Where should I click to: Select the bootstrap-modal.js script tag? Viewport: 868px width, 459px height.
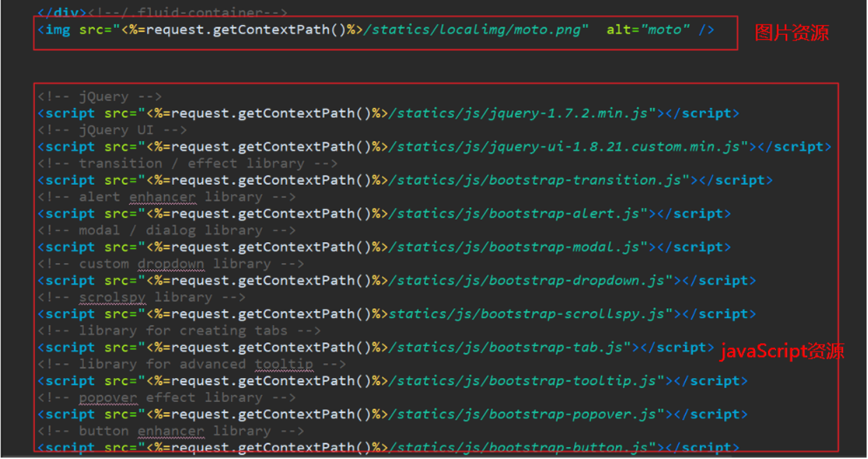[510, 246]
